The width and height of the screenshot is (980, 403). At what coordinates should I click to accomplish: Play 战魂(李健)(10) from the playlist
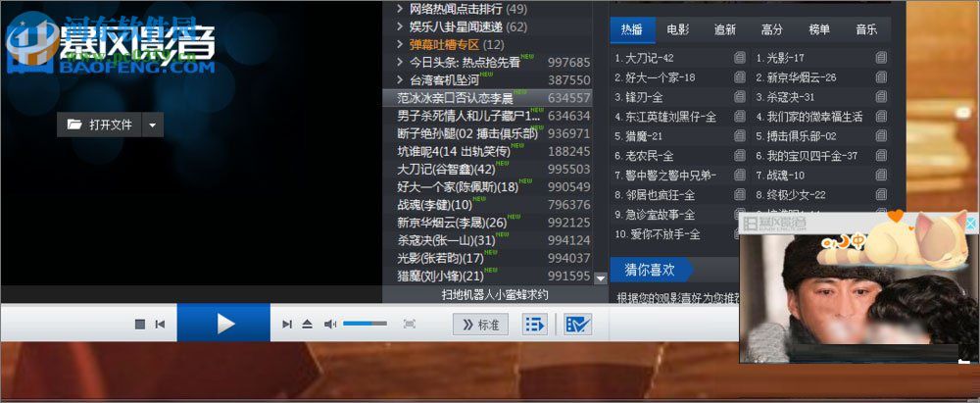(x=487, y=205)
